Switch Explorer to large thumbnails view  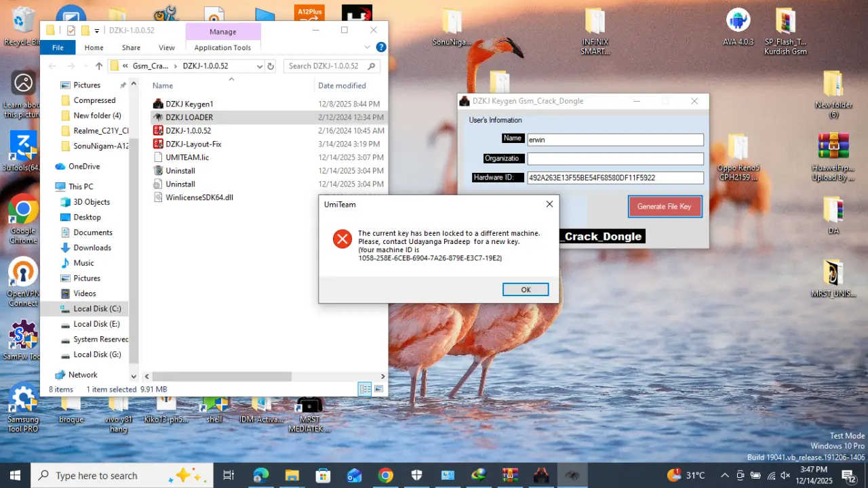point(378,389)
